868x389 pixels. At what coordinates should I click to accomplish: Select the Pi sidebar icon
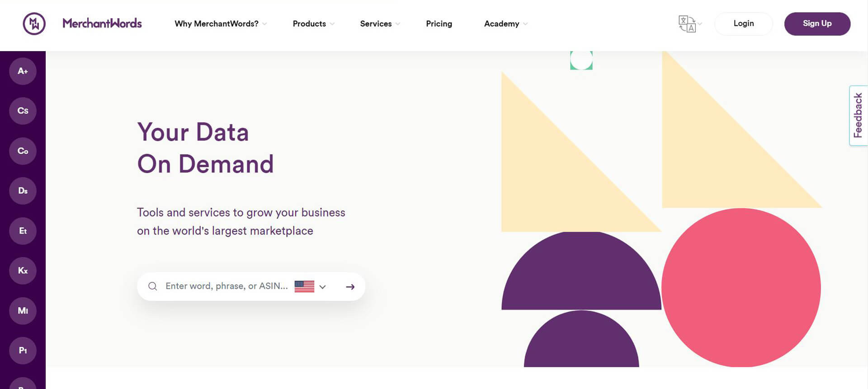23,351
